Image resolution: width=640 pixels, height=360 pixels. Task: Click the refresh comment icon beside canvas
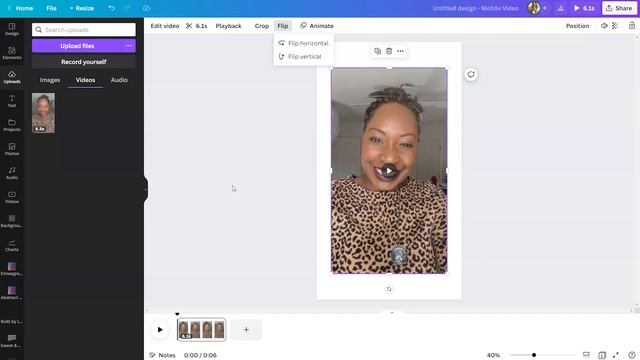click(471, 74)
